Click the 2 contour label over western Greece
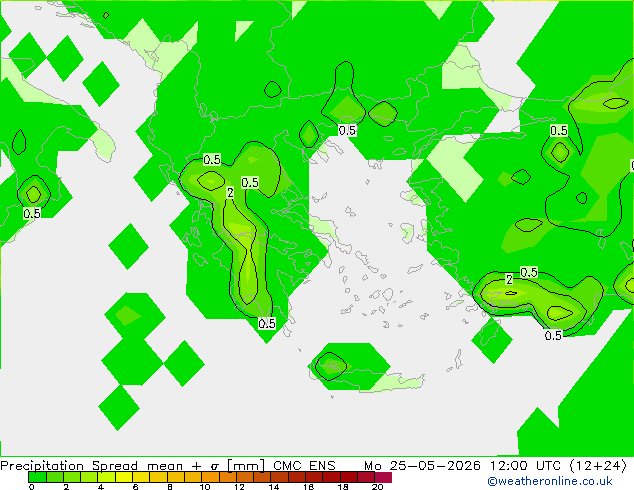 coord(230,193)
